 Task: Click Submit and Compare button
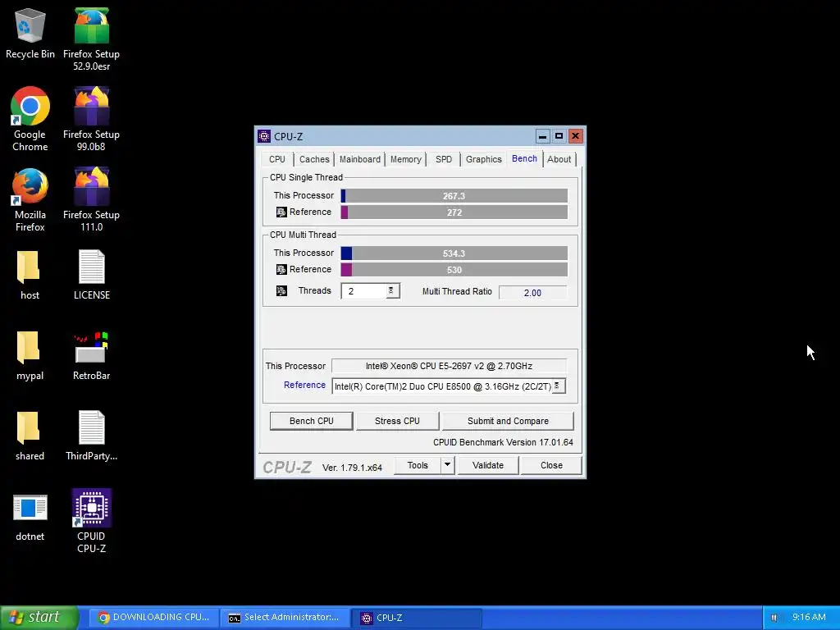click(x=508, y=421)
